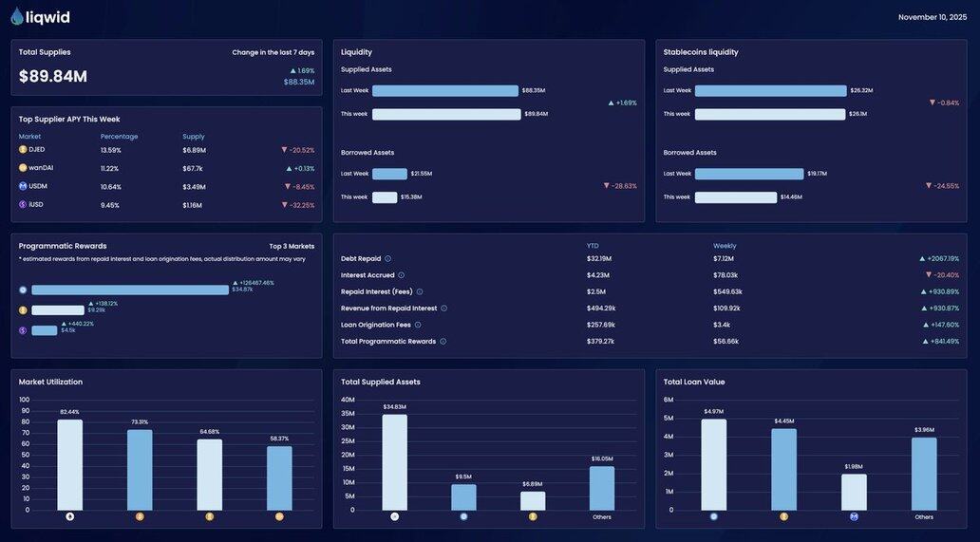Image resolution: width=980 pixels, height=542 pixels.
Task: Click the USDM icon in Top Supplier table
Action: [x=23, y=186]
